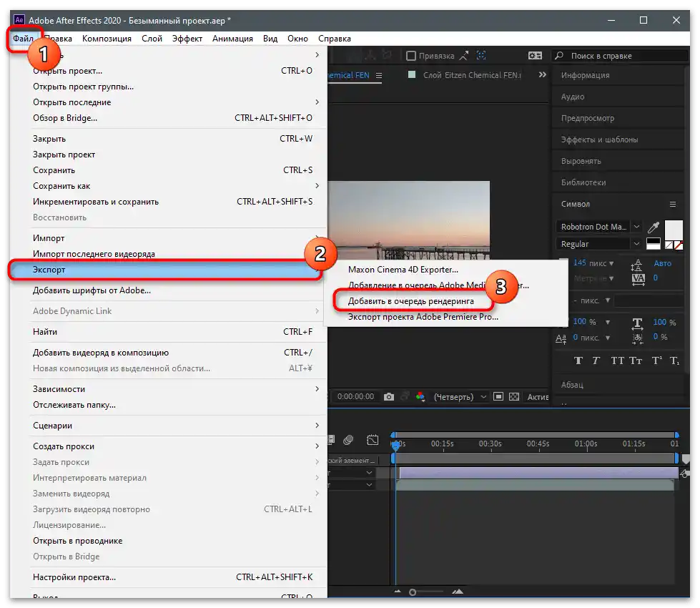Click the horizontal scale T icon

click(637, 323)
